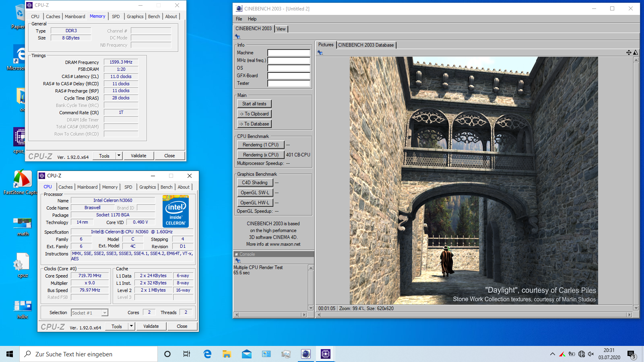The image size is (644, 362).
Task: Click the Windows Start button
Action: pyautogui.click(x=10, y=354)
